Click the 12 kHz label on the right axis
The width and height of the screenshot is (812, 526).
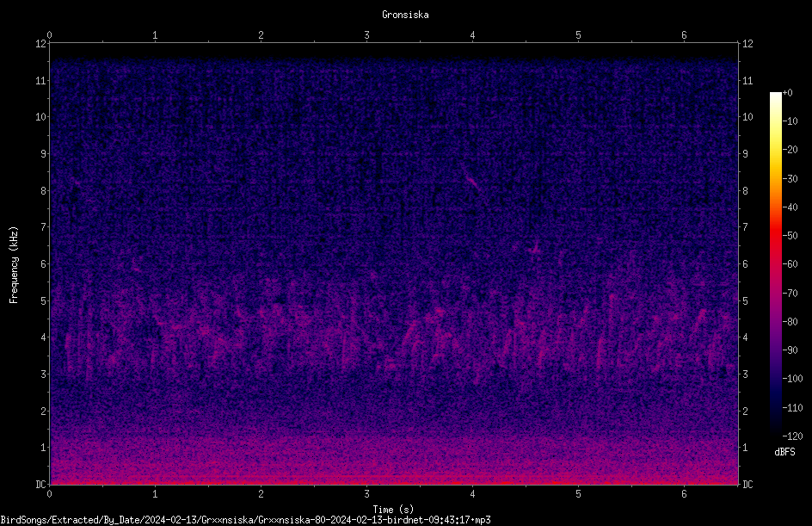(747, 44)
